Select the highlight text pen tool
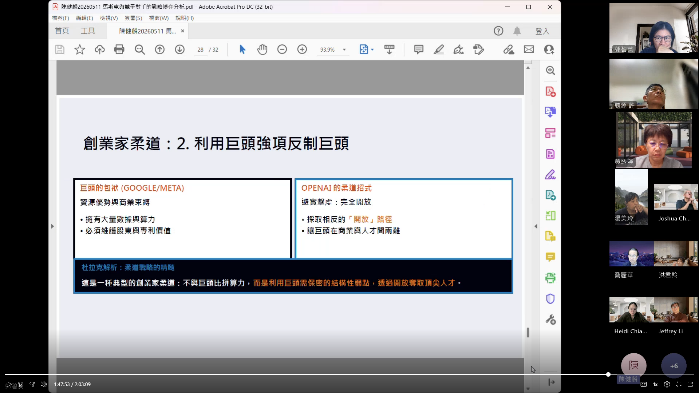 click(439, 49)
